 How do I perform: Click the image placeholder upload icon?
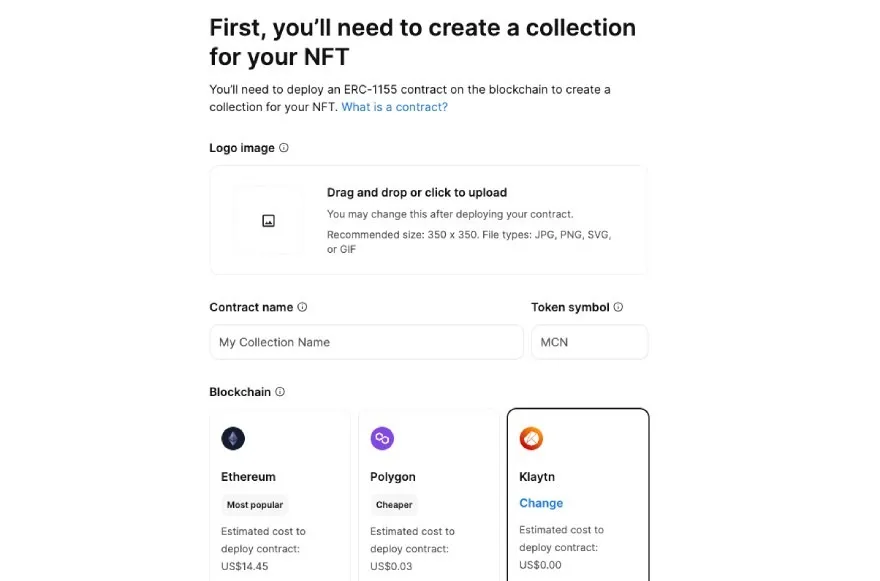[x=268, y=221]
